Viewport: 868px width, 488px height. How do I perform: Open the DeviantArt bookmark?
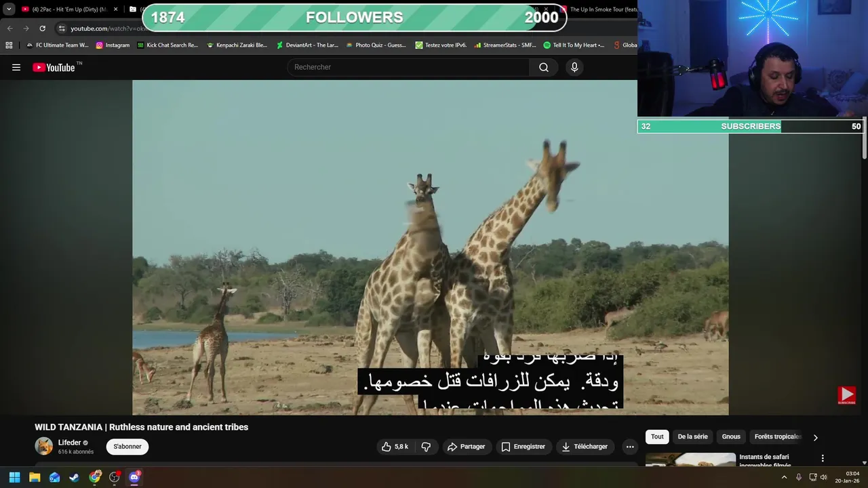point(307,45)
